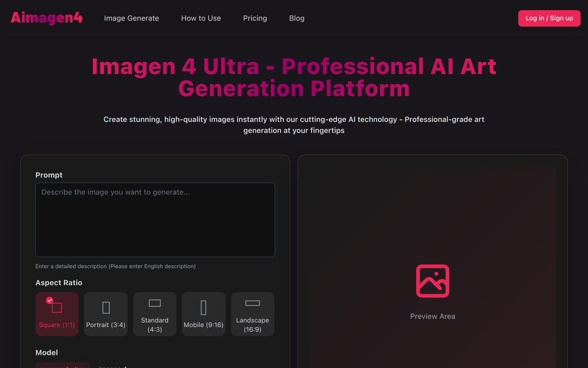Screen dimensions: 588x368
Task: Open the Pricing page
Action: [255, 18]
